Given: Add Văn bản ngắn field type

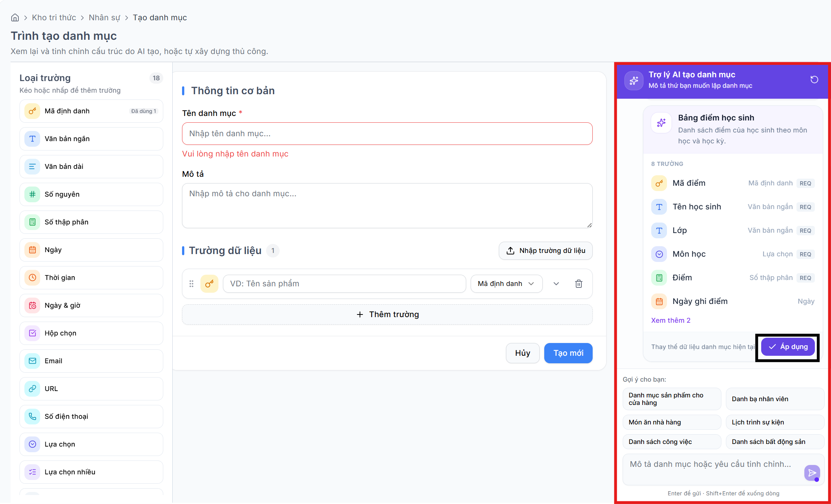Looking at the screenshot, I should pos(91,139).
